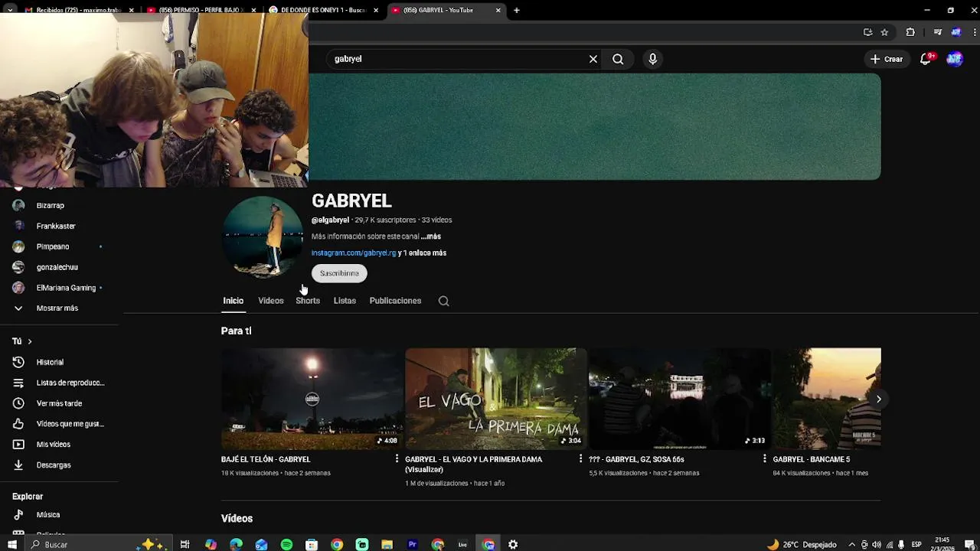Open Chrome media control icon

pos(938,32)
